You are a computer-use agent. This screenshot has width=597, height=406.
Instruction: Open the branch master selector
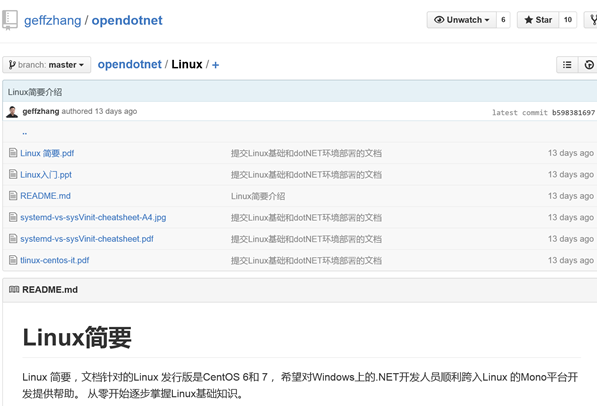click(46, 65)
